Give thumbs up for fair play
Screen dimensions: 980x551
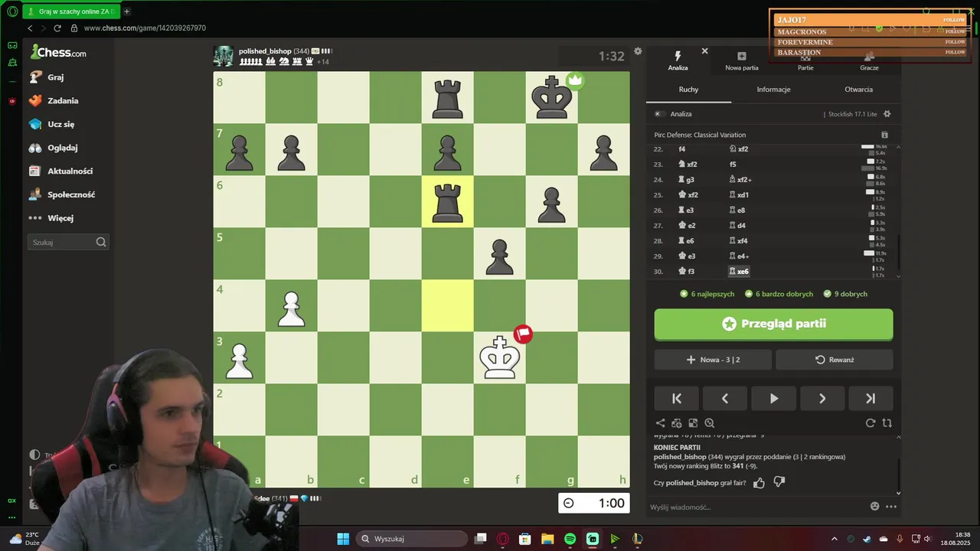759,483
